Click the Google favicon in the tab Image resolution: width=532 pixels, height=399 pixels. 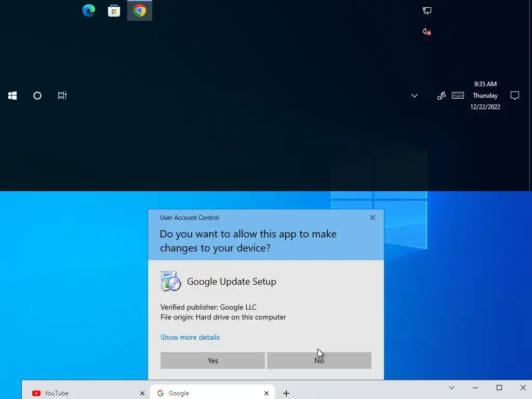point(161,393)
